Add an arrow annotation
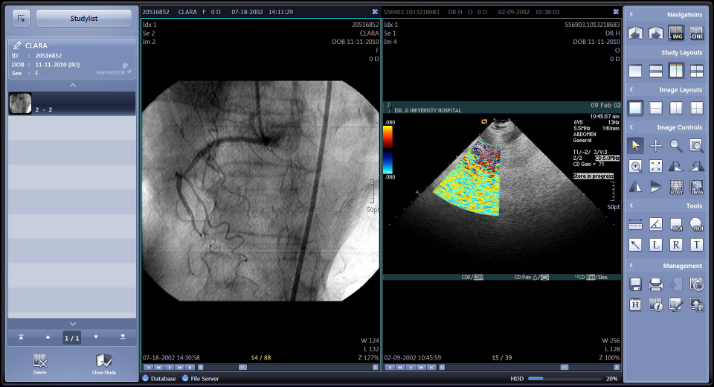714x387 pixels. (x=635, y=245)
